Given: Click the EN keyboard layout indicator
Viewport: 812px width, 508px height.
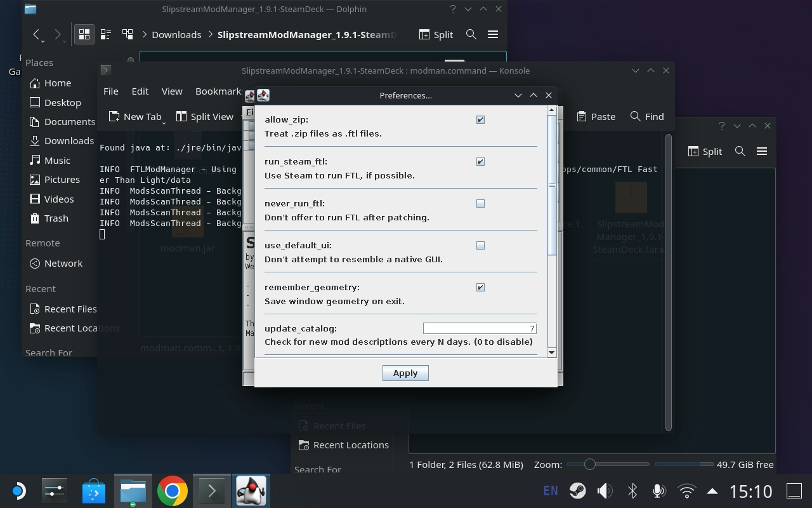Looking at the screenshot, I should (x=551, y=491).
